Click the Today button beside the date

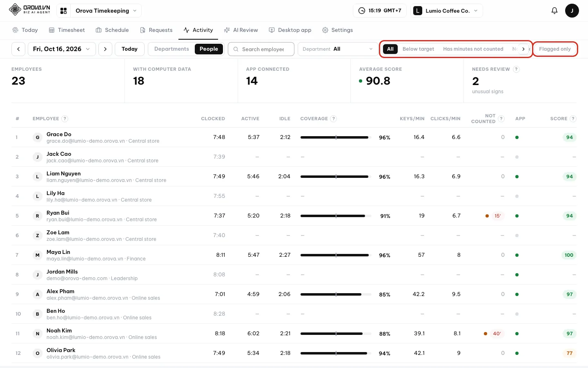click(x=129, y=49)
